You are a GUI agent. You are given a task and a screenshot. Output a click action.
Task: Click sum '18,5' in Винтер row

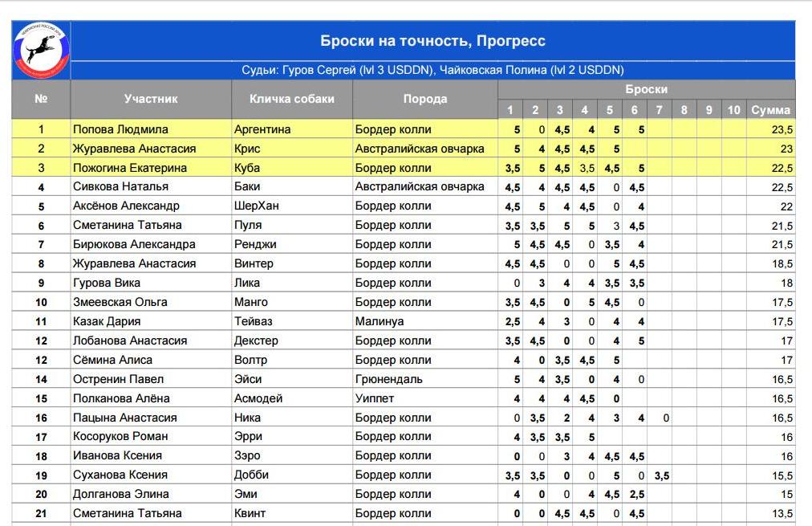(x=782, y=264)
